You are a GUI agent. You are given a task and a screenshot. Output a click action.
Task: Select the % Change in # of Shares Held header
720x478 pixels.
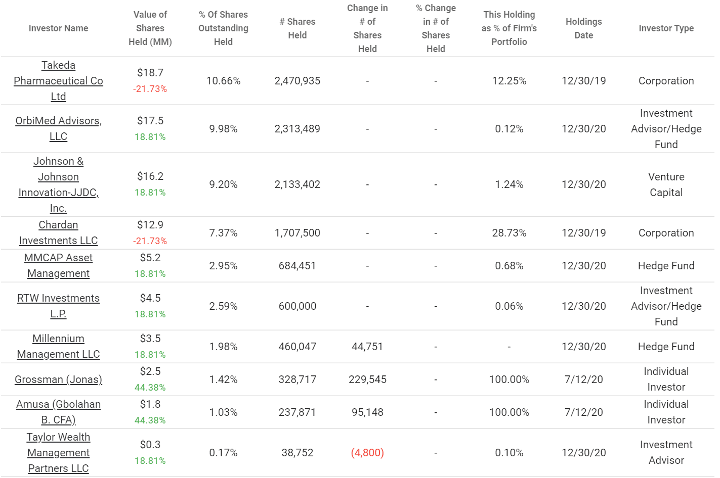435,28
